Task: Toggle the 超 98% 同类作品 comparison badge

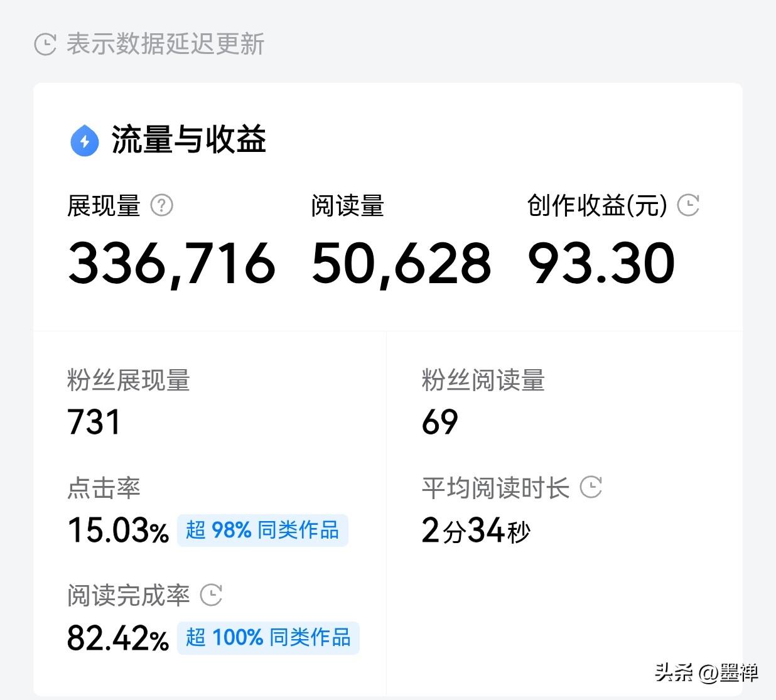Action: coord(261,530)
